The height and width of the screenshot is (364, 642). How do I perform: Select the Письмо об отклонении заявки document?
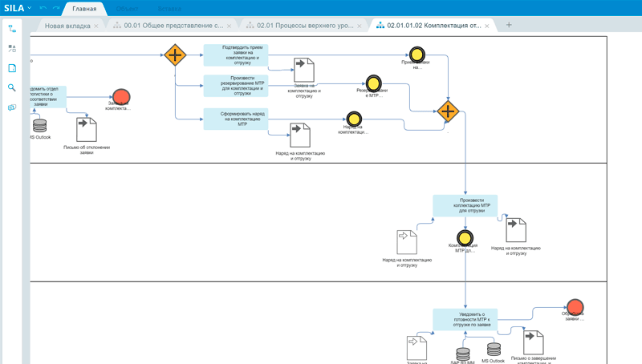click(86, 130)
